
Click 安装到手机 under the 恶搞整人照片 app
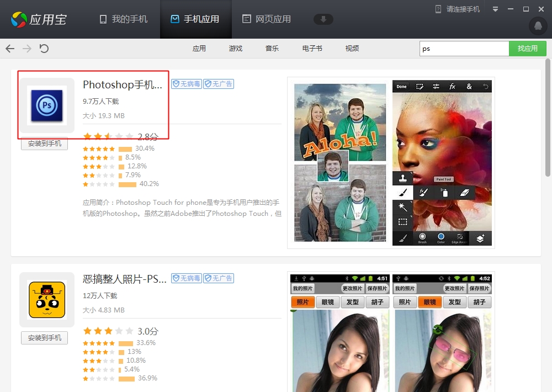[x=44, y=338]
